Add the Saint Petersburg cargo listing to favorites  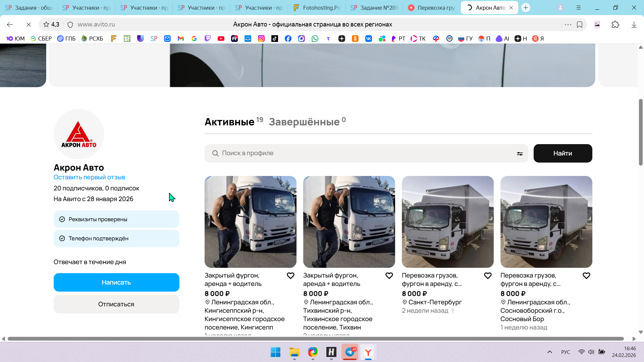[488, 276]
